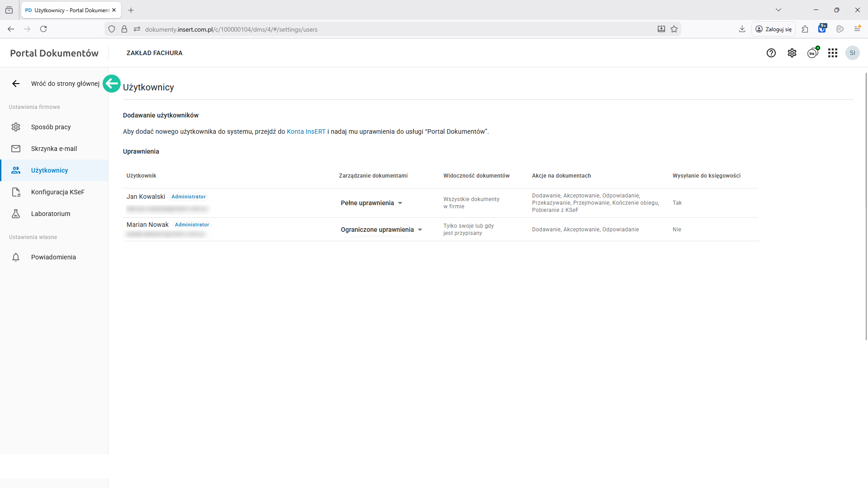868x488 pixels.
Task: Click the Zaloguj się browser button
Action: 774,29
